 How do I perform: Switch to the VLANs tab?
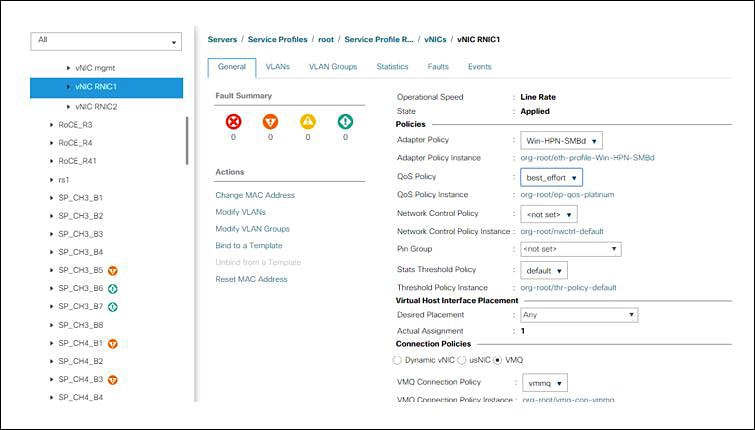(x=277, y=67)
